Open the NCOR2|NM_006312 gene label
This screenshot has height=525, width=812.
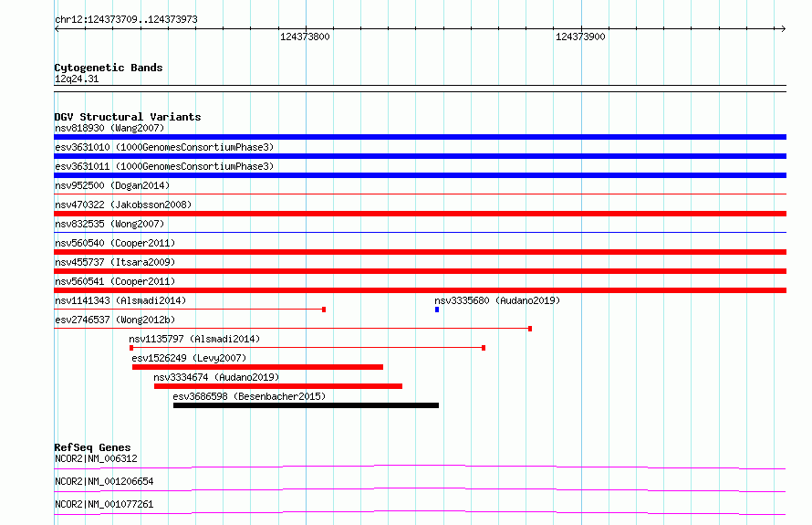tap(96, 458)
